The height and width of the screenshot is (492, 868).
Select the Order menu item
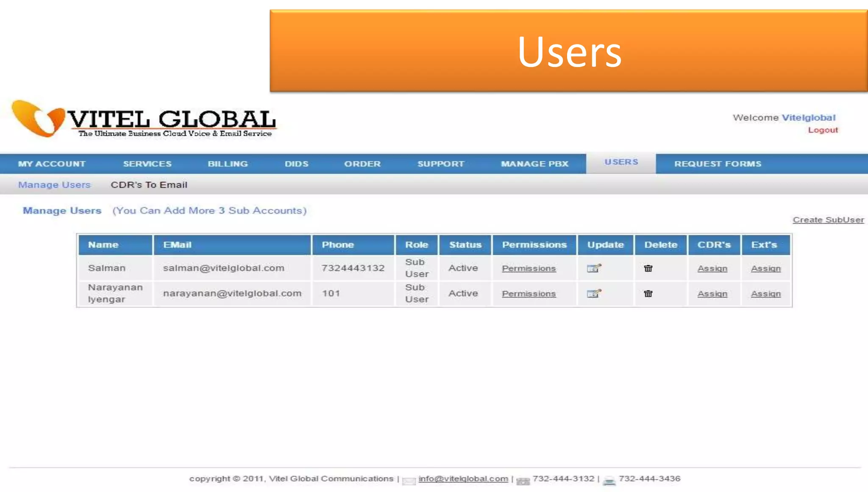362,164
